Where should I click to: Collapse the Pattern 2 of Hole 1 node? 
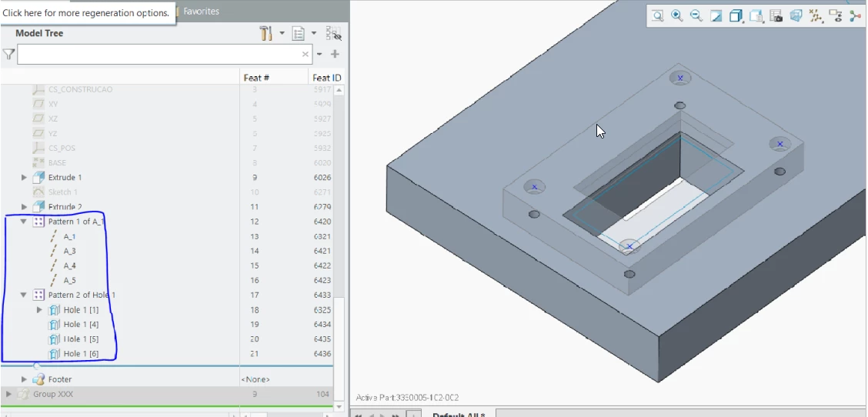(x=24, y=295)
